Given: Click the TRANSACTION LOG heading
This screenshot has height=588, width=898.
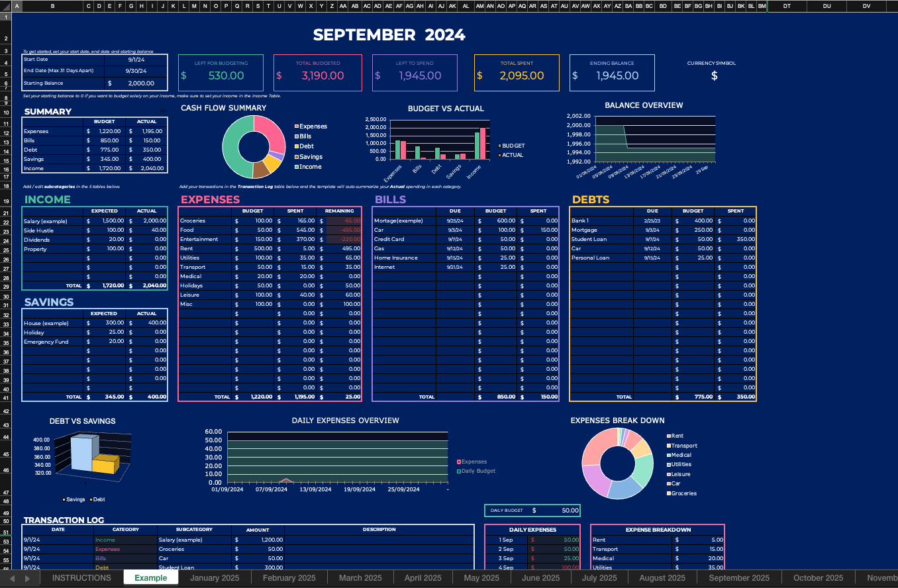Looking at the screenshot, I should tap(64, 520).
